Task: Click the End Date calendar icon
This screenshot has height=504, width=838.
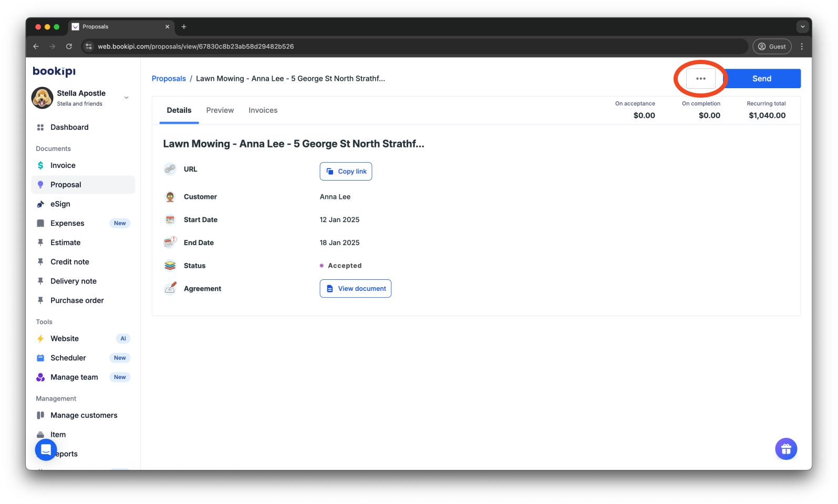Action: (x=170, y=243)
